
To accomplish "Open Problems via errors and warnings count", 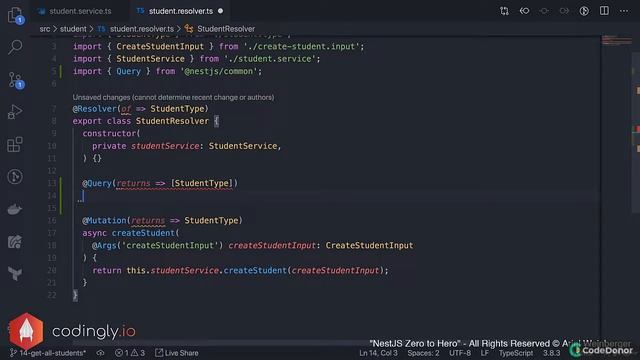I will [130, 353].
